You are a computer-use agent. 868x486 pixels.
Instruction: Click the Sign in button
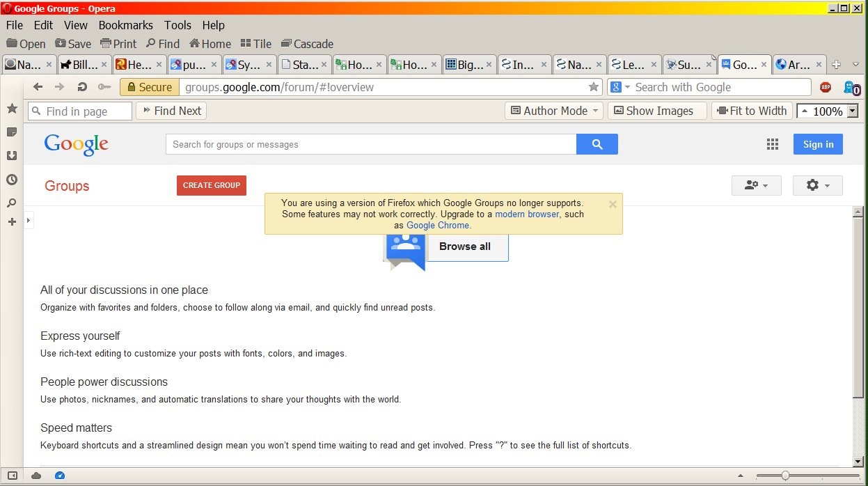[x=818, y=144]
